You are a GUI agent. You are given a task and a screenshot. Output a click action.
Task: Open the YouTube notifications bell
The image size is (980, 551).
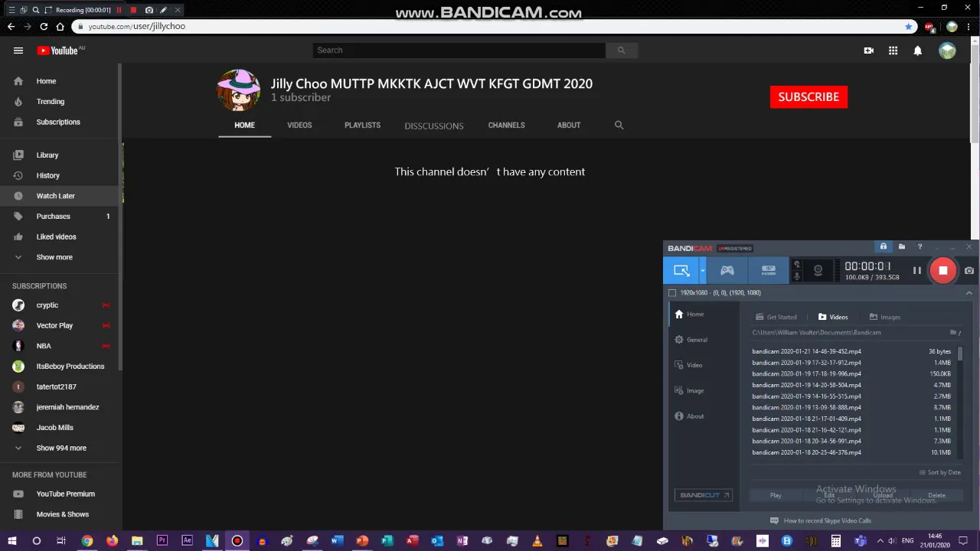coord(917,51)
